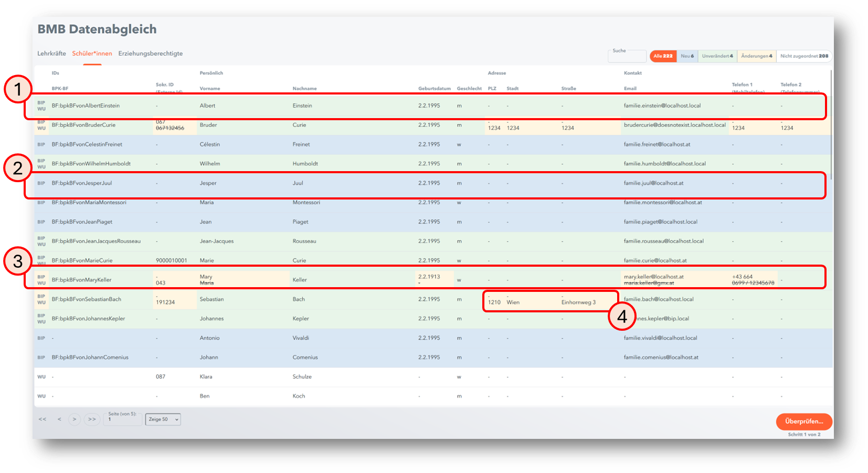Select the Schüler*innen tab

point(92,54)
